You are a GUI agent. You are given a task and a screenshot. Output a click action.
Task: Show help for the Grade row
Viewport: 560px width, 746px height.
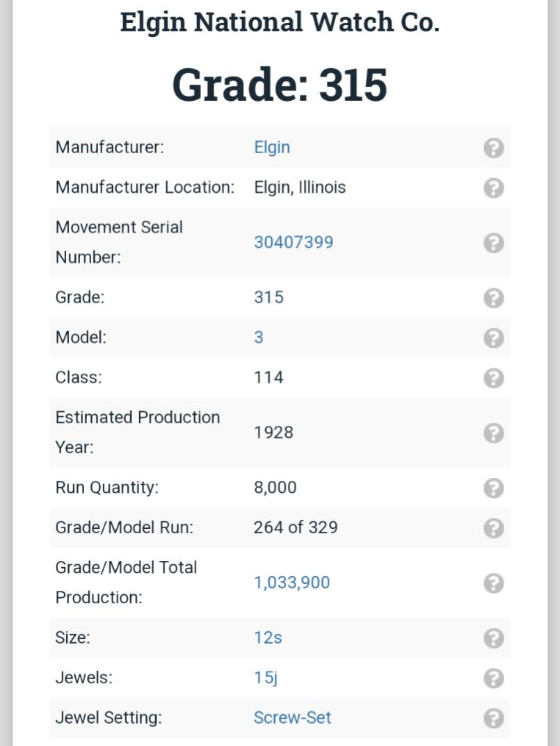coord(493,299)
